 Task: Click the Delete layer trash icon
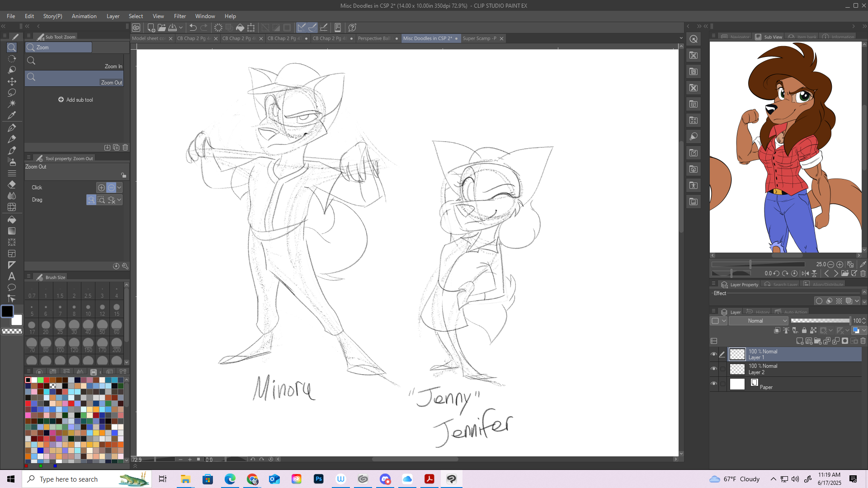pos(863,341)
